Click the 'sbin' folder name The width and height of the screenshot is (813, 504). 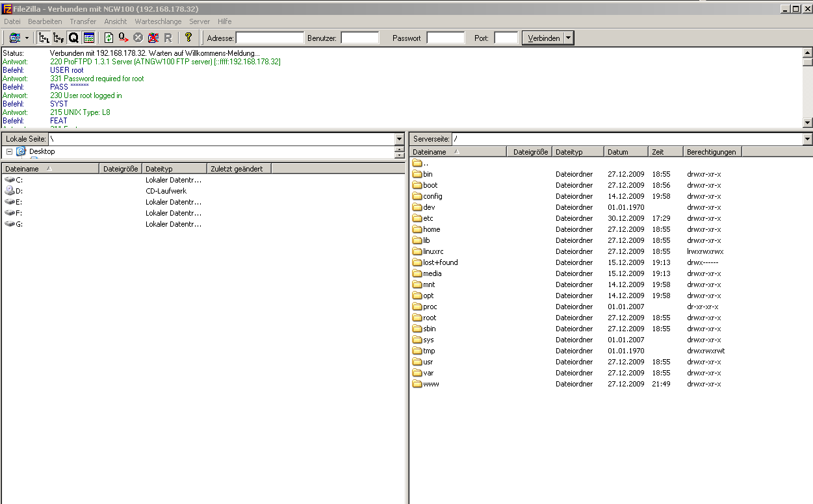coord(430,329)
